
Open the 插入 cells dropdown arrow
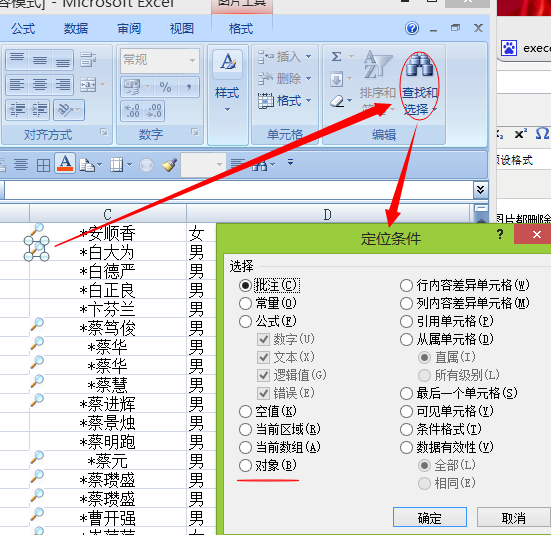(x=309, y=56)
